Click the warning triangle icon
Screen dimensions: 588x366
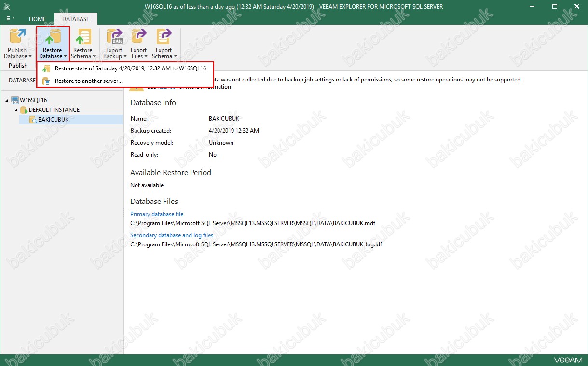[137, 87]
